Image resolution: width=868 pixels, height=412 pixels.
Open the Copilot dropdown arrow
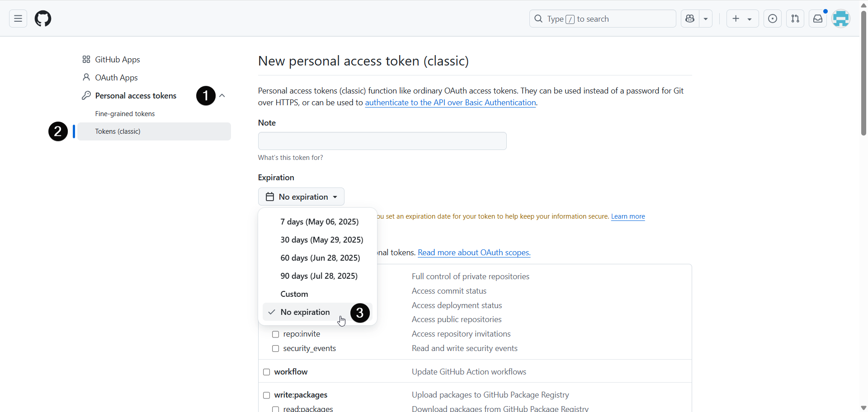[x=706, y=19]
